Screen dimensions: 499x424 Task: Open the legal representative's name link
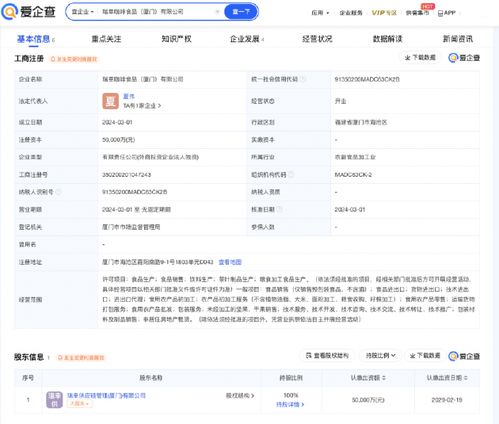click(x=129, y=96)
